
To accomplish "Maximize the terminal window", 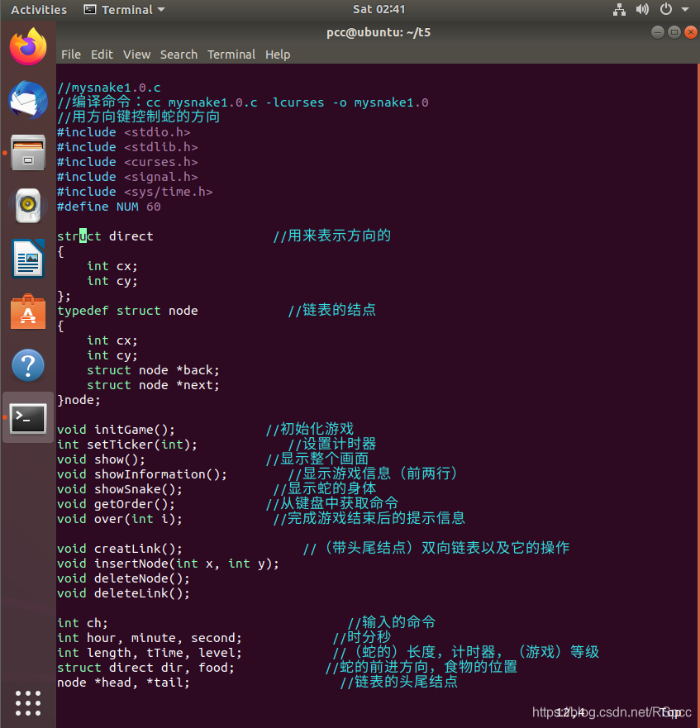I will tap(674, 32).
